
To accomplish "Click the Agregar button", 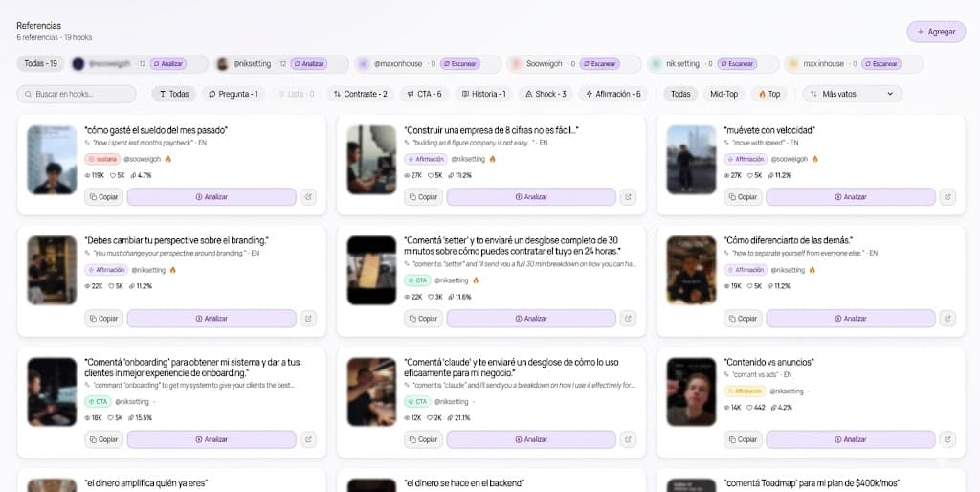I will 936,32.
